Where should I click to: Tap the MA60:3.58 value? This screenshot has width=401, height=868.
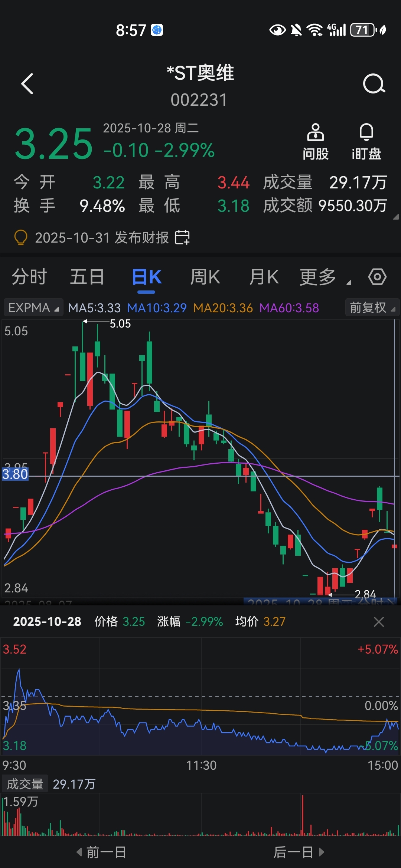(289, 308)
